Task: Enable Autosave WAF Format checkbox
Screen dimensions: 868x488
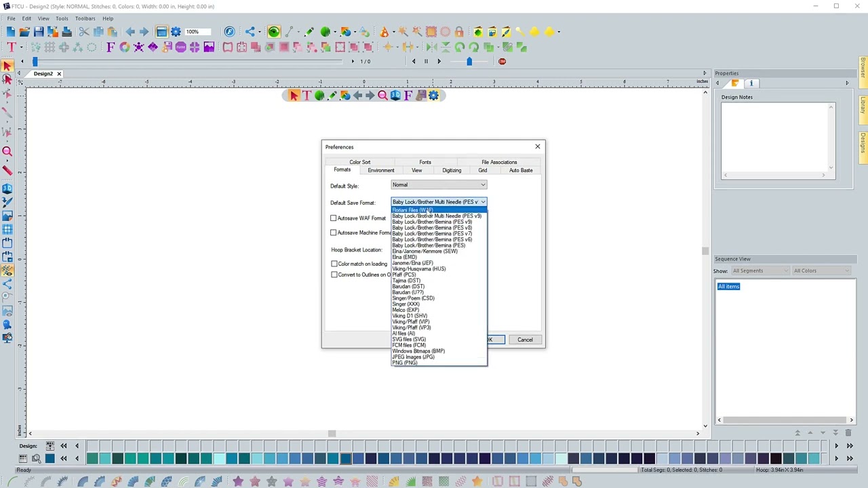Action: click(x=334, y=218)
